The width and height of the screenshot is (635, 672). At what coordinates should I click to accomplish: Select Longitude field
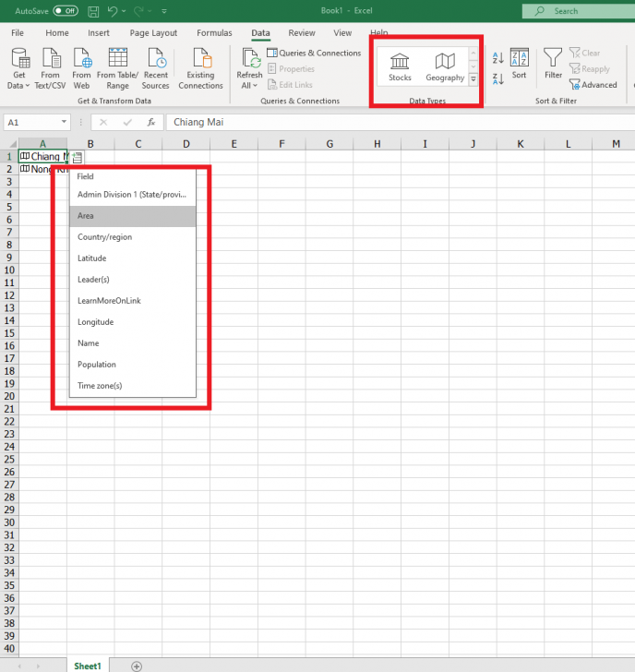pyautogui.click(x=132, y=322)
